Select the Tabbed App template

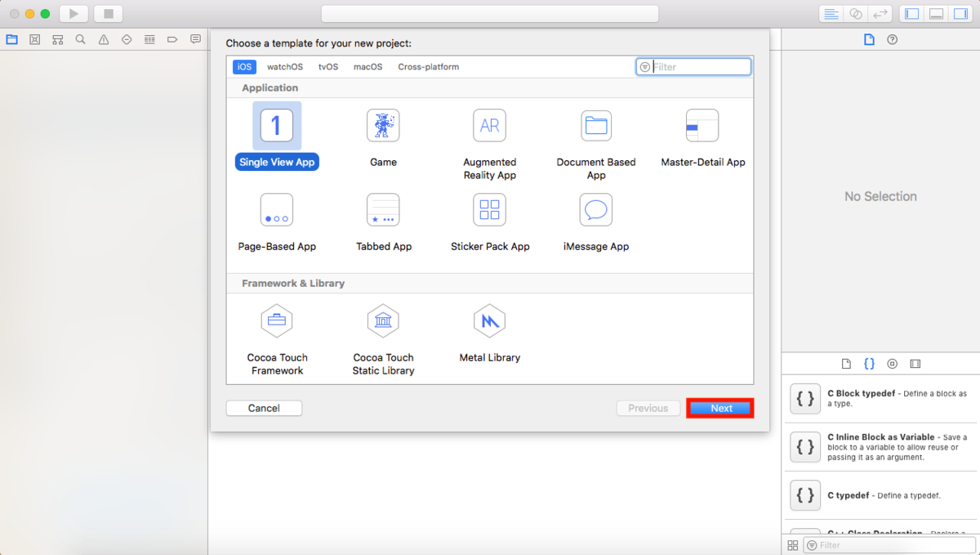[383, 222]
